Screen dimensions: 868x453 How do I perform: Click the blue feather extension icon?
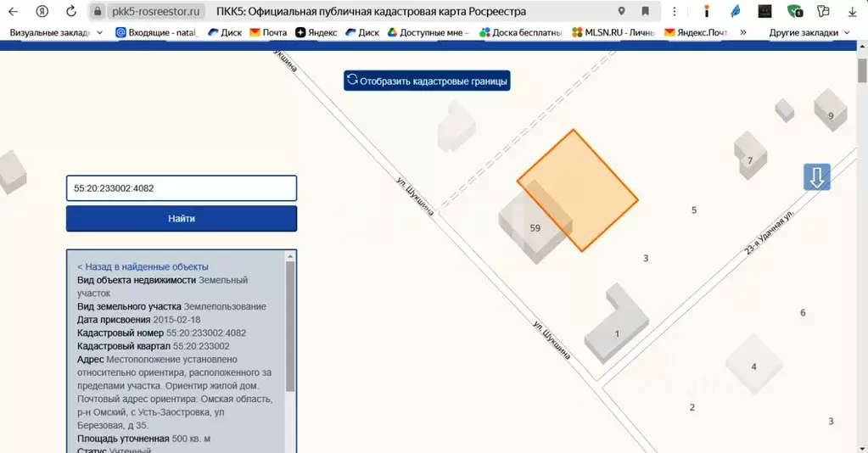pos(735,12)
